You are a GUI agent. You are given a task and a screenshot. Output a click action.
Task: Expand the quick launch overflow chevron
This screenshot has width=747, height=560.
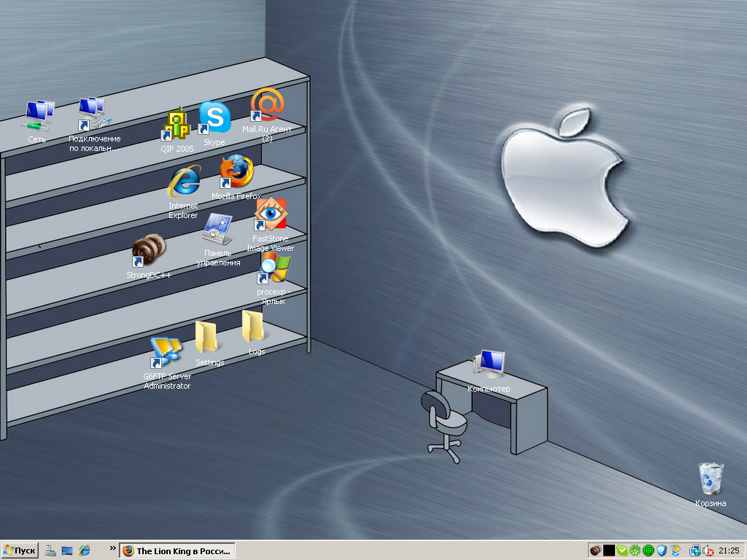click(x=112, y=548)
